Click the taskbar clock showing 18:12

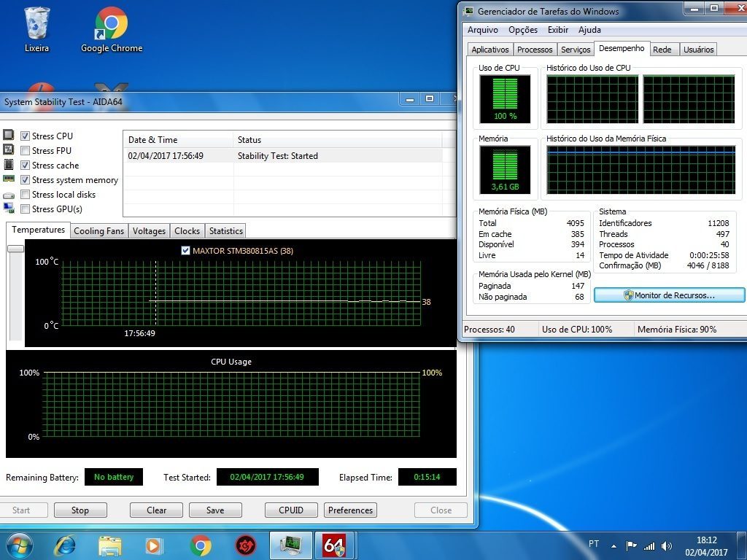coord(706,546)
